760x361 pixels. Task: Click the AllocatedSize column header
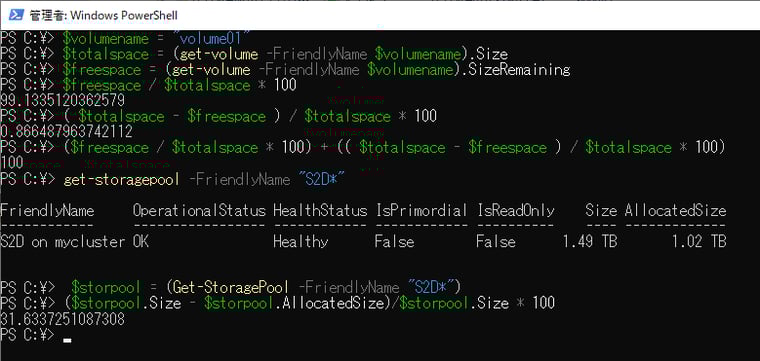pos(675,210)
